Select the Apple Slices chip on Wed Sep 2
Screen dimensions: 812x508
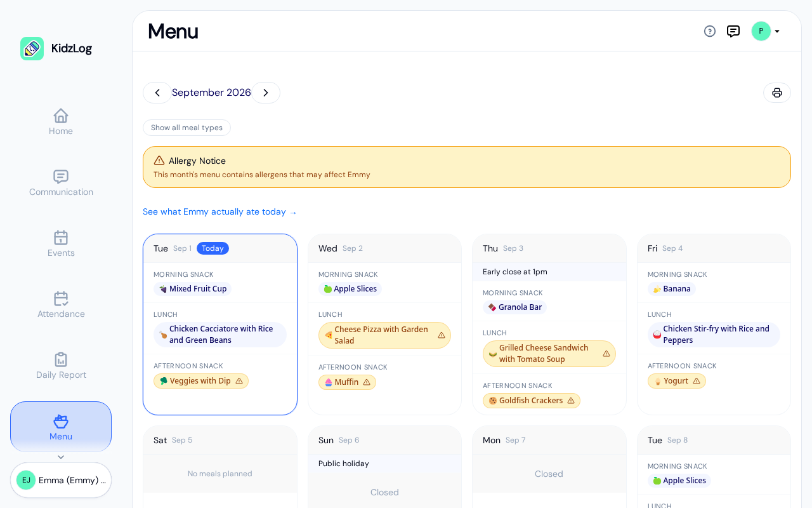[350, 289]
